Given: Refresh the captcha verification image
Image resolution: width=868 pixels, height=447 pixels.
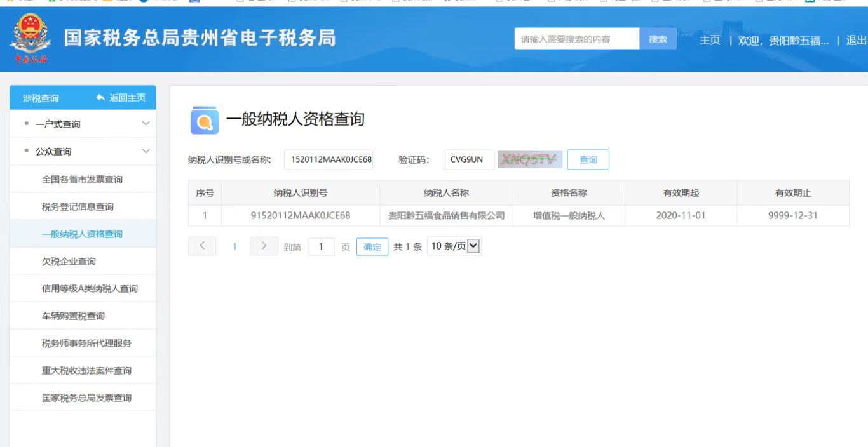Looking at the screenshot, I should [x=530, y=160].
